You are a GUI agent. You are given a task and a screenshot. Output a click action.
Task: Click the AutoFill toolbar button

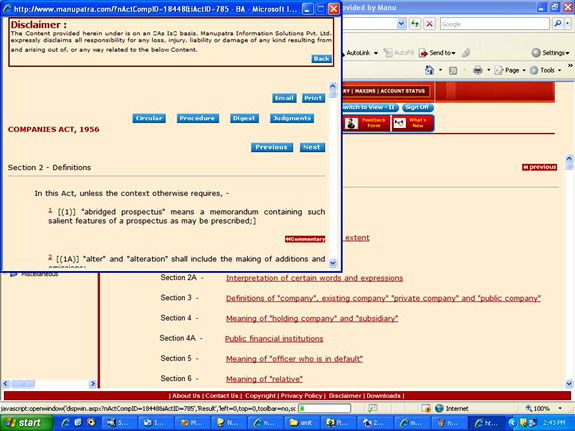399,53
